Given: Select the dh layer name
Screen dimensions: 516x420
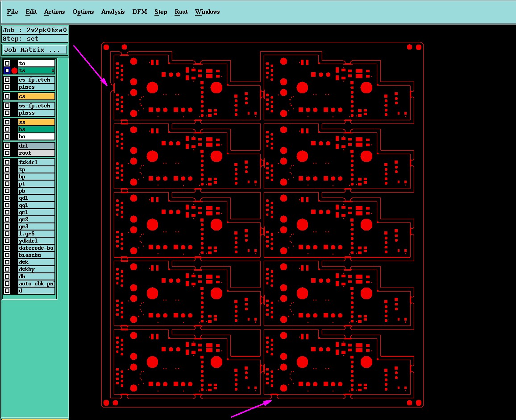Looking at the screenshot, I should 36,276.
